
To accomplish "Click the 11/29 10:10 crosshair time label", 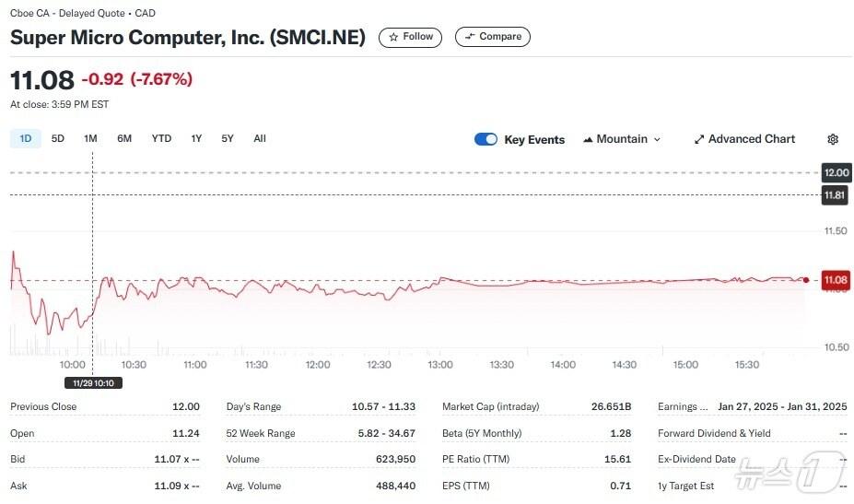I will pyautogui.click(x=93, y=382).
